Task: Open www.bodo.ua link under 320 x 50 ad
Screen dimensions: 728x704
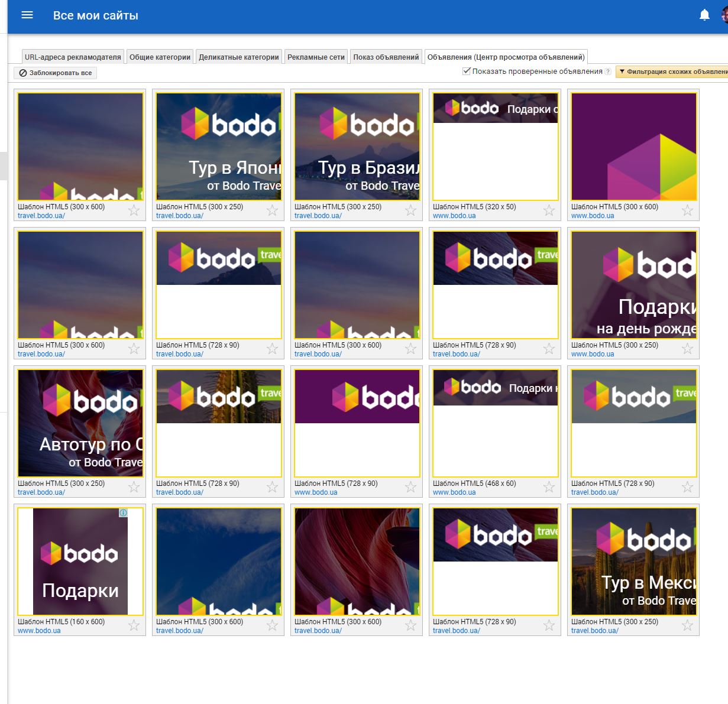Action: (x=454, y=216)
